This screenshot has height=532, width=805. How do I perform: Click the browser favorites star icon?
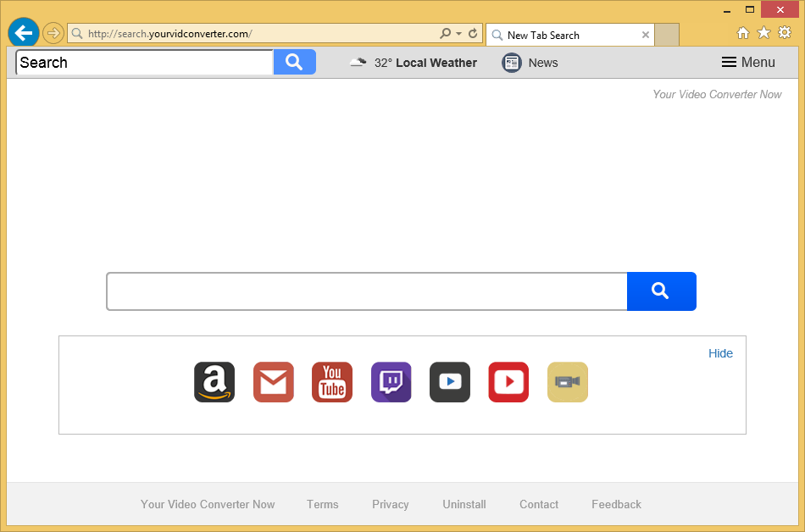763,33
